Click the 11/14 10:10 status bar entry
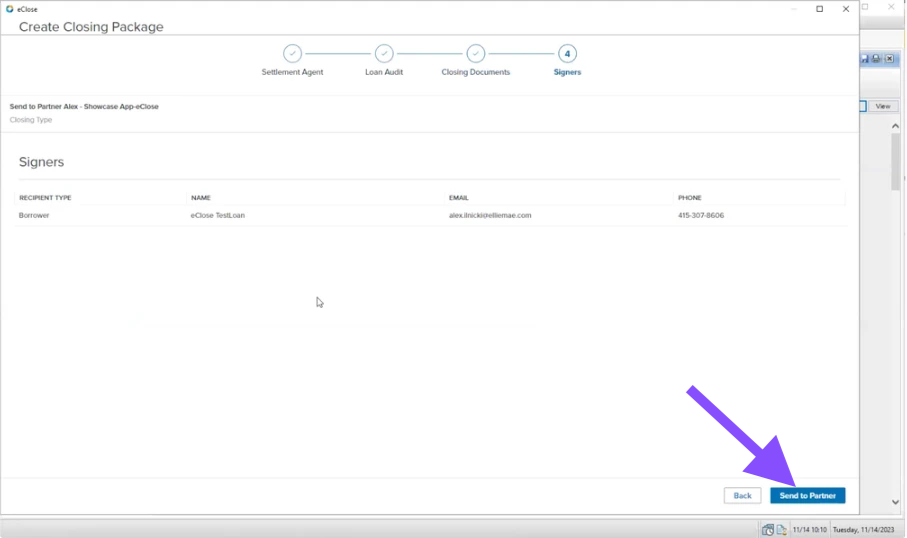The height and width of the screenshot is (538, 907). tap(809, 529)
